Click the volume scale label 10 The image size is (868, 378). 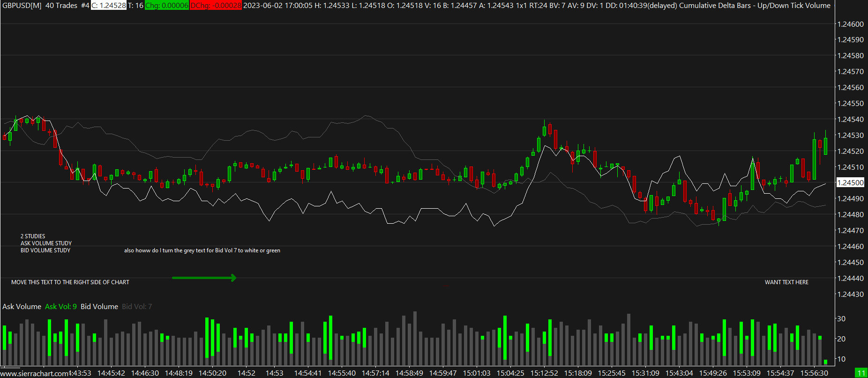click(x=841, y=359)
